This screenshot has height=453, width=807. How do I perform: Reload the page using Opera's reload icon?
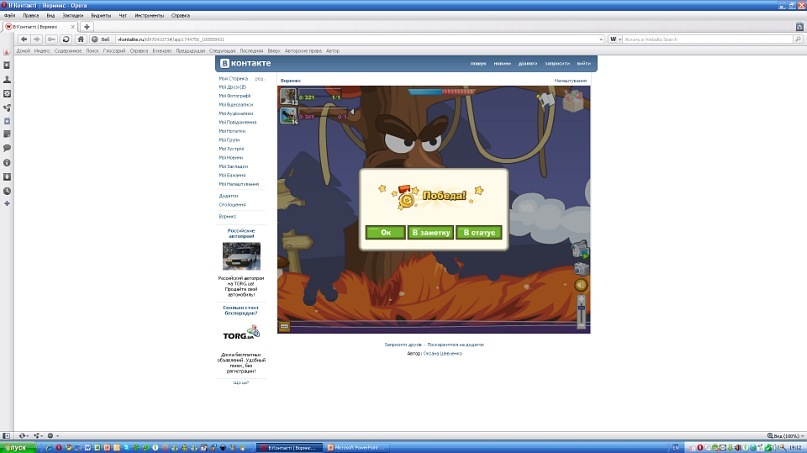pyautogui.click(x=66, y=39)
